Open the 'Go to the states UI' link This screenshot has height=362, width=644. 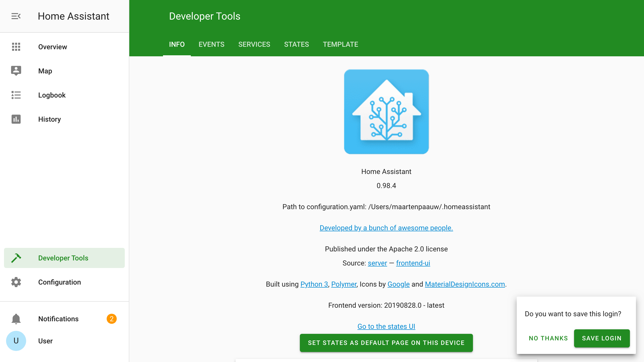[386, 326]
